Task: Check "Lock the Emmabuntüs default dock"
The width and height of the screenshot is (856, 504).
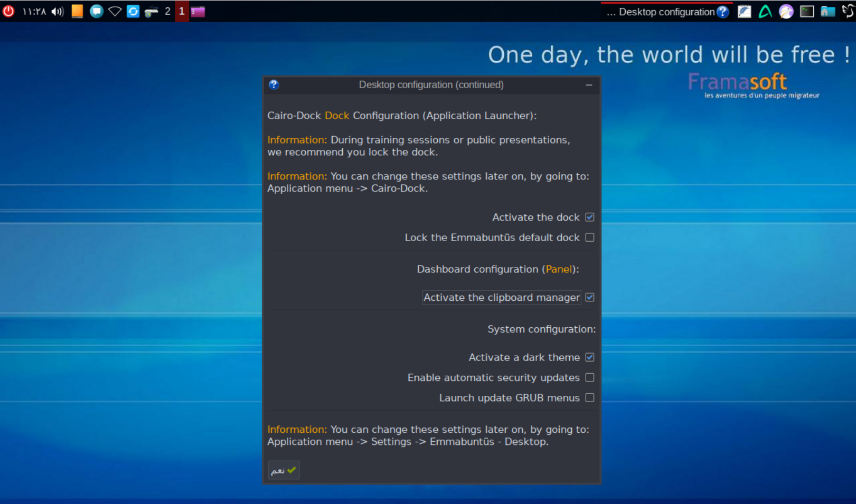Action: 590,237
